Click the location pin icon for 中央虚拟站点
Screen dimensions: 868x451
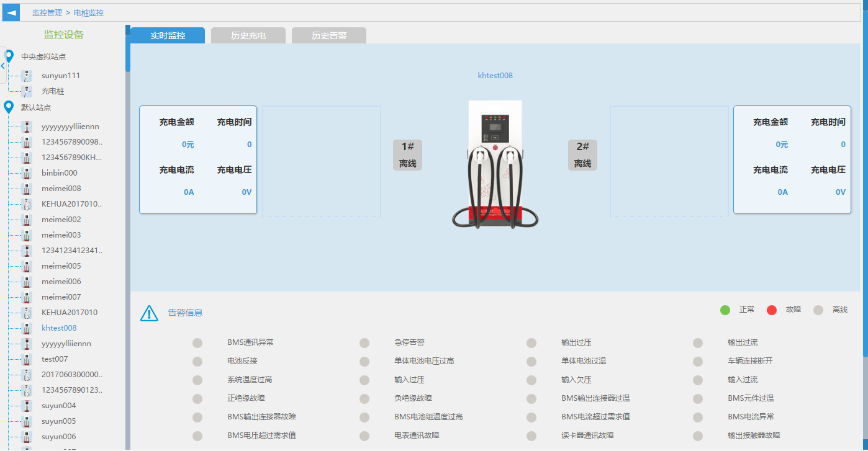[9, 56]
